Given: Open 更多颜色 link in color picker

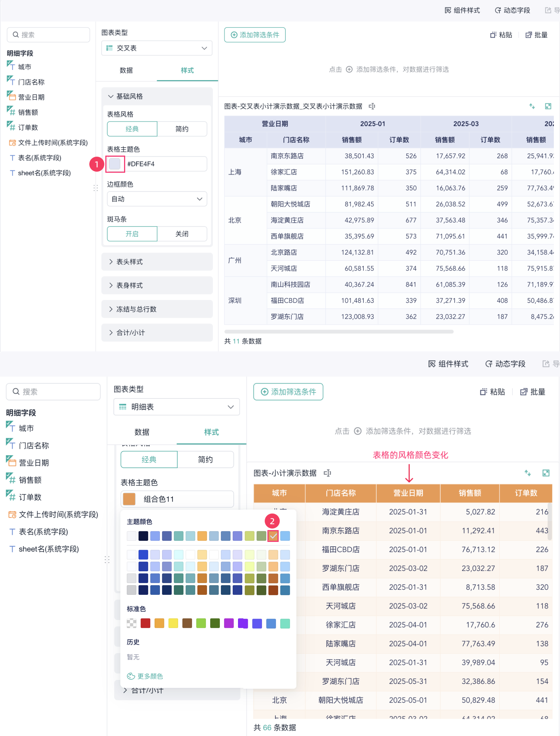Looking at the screenshot, I should coord(145,676).
